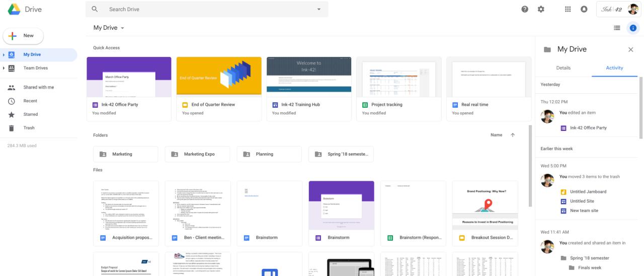Viewport: 644px width, 276px height.
Task: Open the notifications bell icon
Action: point(585,9)
